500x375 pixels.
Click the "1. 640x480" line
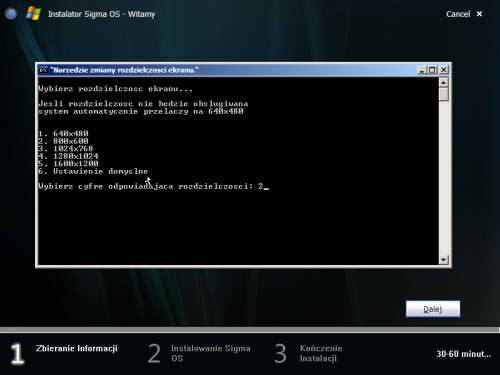pyautogui.click(x=63, y=134)
